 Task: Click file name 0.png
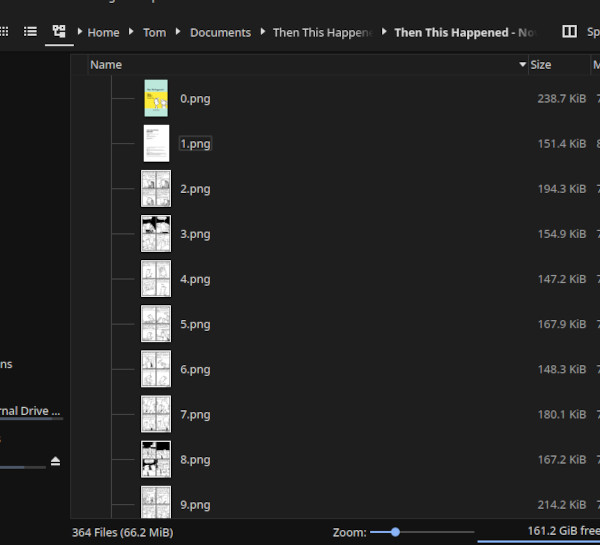(195, 99)
